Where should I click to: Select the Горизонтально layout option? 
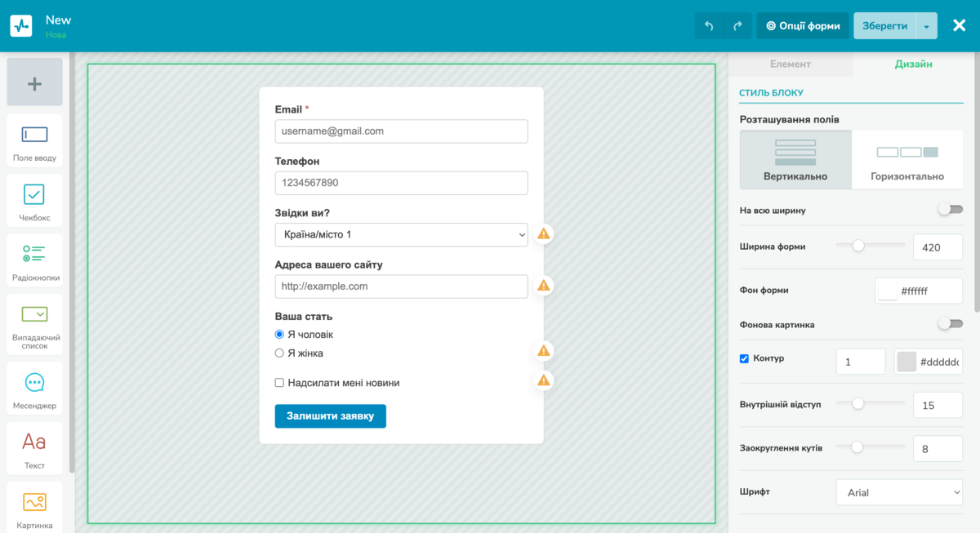point(906,160)
